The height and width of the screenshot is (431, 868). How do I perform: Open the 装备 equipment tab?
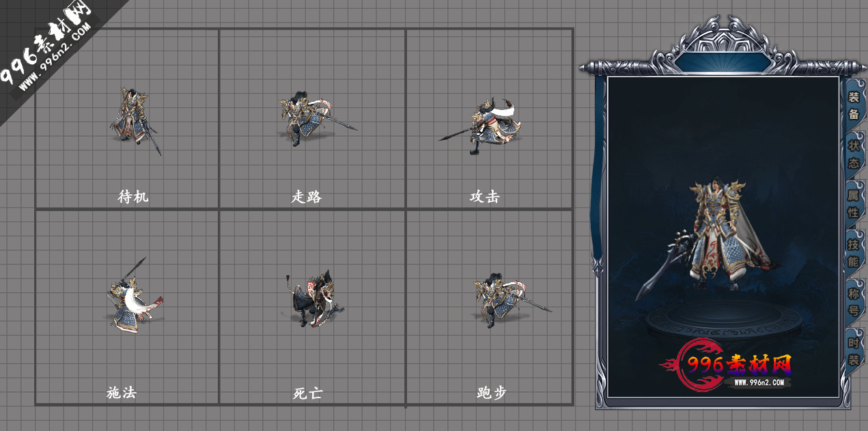click(x=854, y=105)
